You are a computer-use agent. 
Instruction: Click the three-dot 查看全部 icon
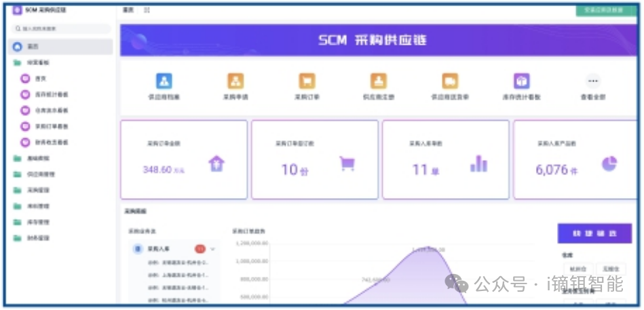[593, 81]
